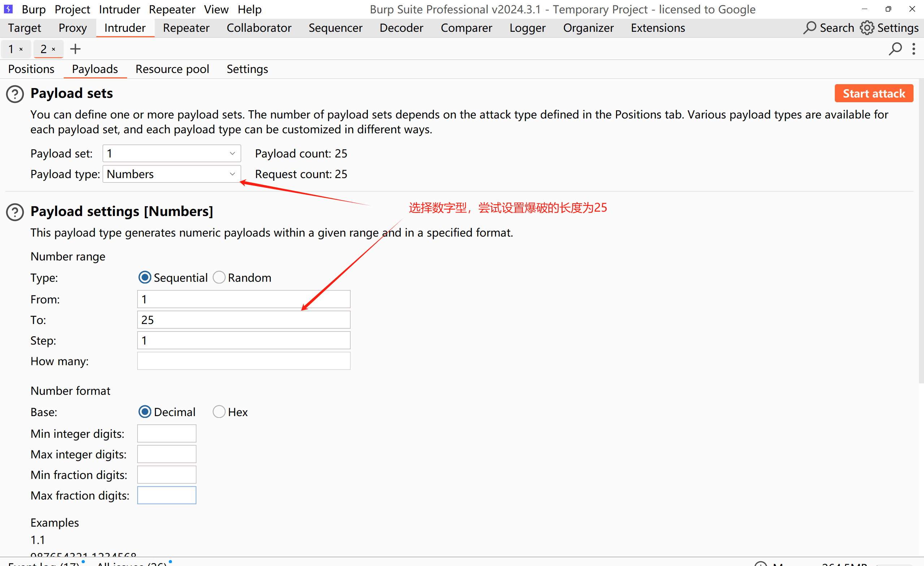The image size is (924, 566).
Task: Select the Random number range type
Action: (219, 277)
